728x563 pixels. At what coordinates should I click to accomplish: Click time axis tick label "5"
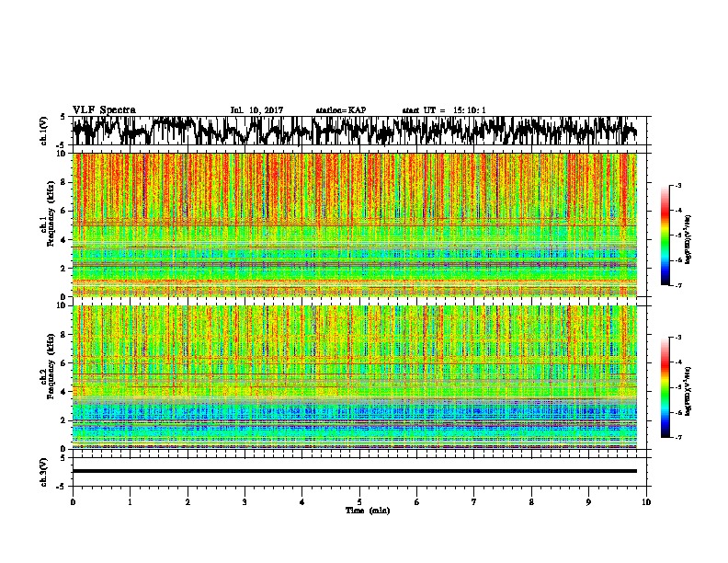coord(359,502)
